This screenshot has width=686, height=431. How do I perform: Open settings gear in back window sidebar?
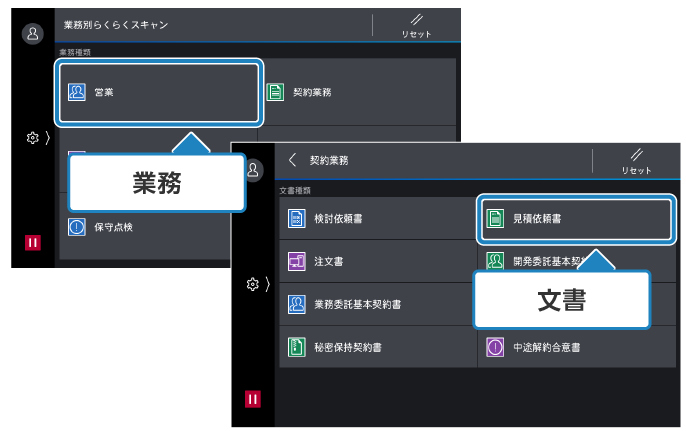click(32, 138)
